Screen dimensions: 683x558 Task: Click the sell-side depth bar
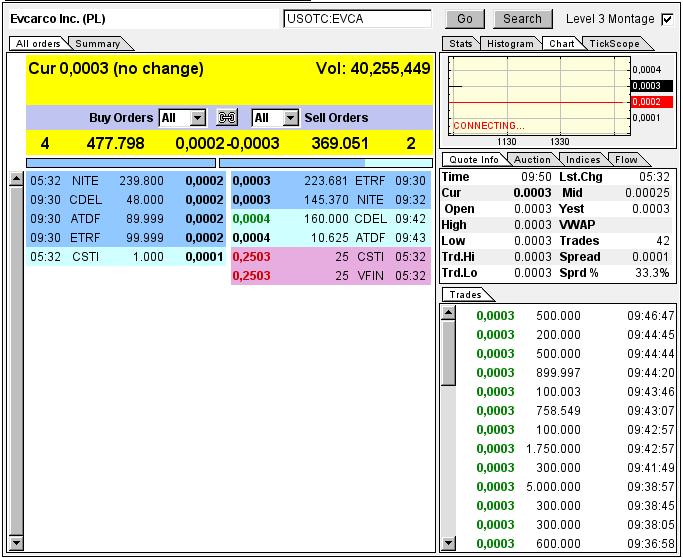pos(326,163)
